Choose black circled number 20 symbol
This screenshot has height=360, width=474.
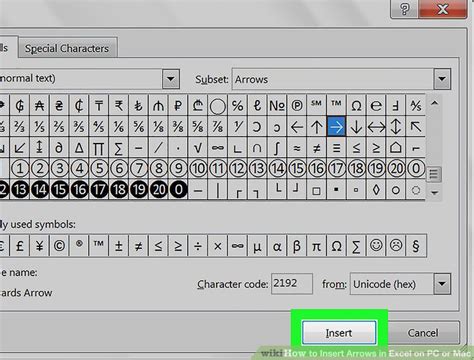pos(158,190)
